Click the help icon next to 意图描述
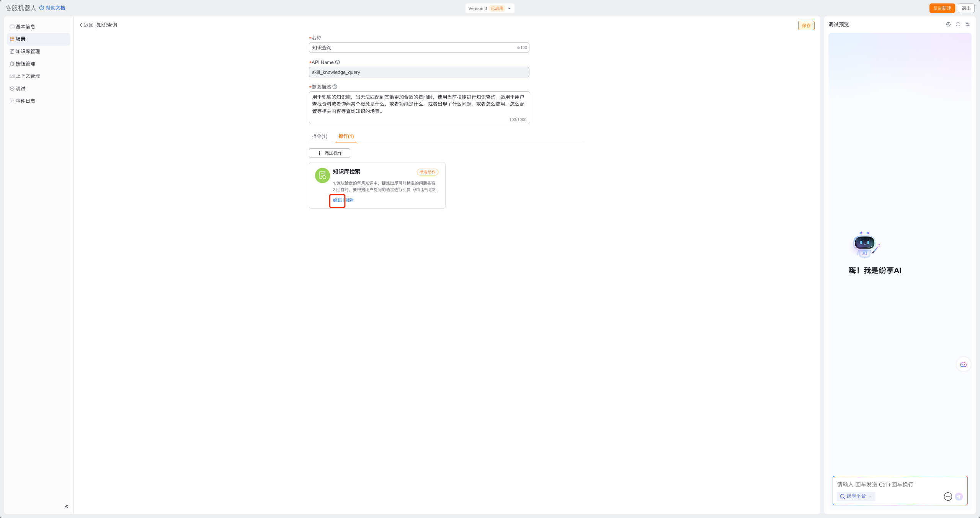The width and height of the screenshot is (980, 518). coord(335,87)
